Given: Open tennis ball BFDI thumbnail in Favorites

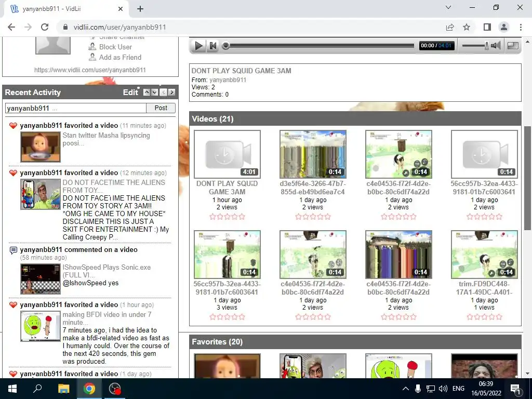Looking at the screenshot, I should [398, 366].
